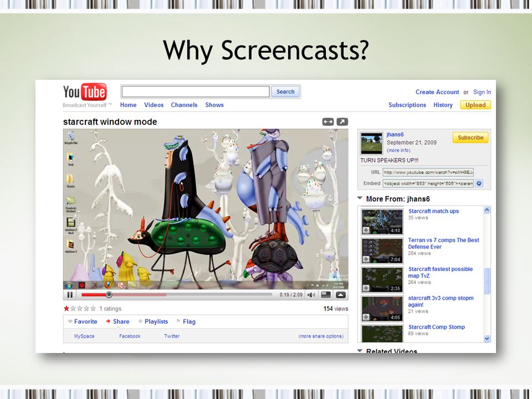Click Sign In link
This screenshot has width=532, height=399.
482,92
